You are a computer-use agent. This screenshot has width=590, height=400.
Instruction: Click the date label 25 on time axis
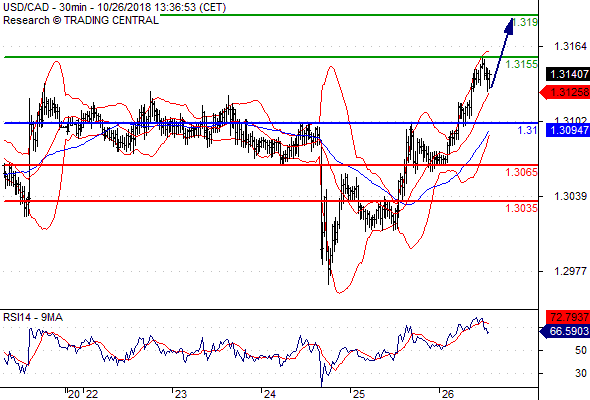click(x=359, y=394)
